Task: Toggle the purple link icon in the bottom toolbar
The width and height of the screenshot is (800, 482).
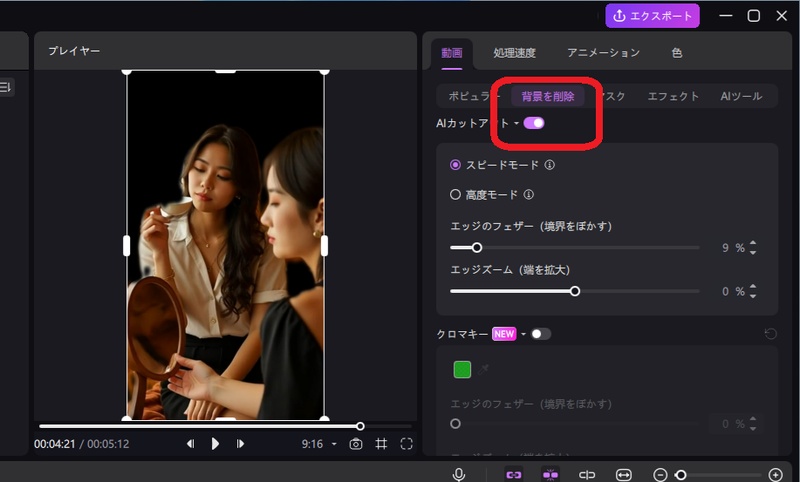Action: tap(513, 475)
